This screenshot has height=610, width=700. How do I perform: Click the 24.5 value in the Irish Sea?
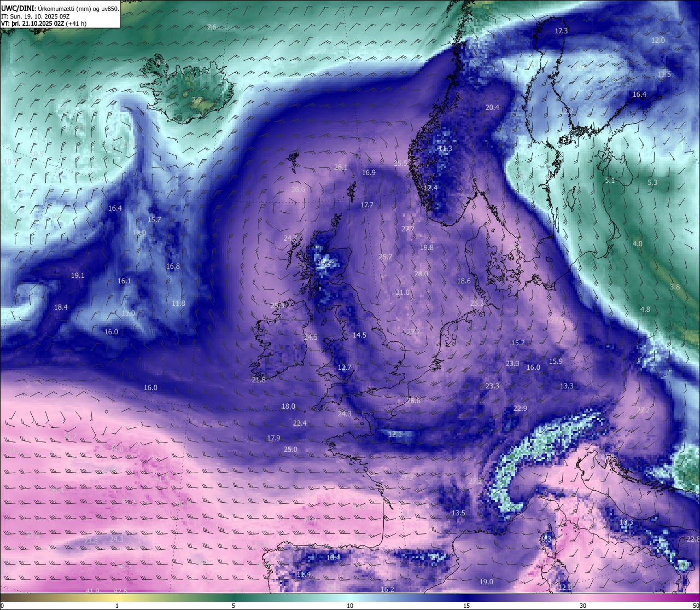click(x=311, y=337)
